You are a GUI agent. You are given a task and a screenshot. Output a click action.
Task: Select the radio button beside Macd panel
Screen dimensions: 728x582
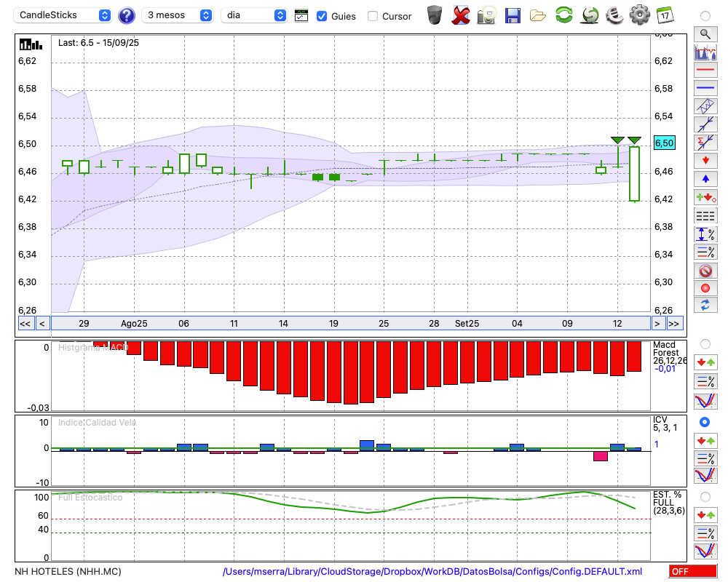(705, 343)
